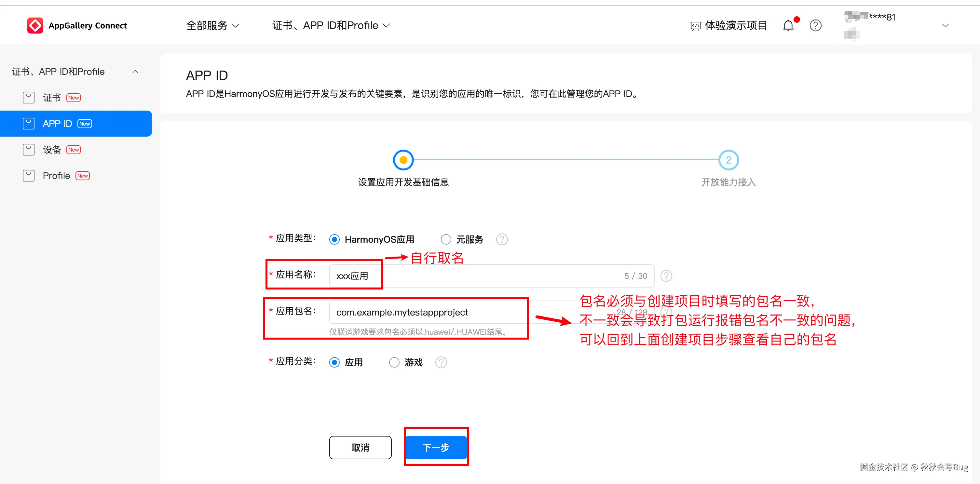Collapse the sidebar 证书、APP ID和Profile section
Viewport: 980px width, 484px height.
(135, 72)
